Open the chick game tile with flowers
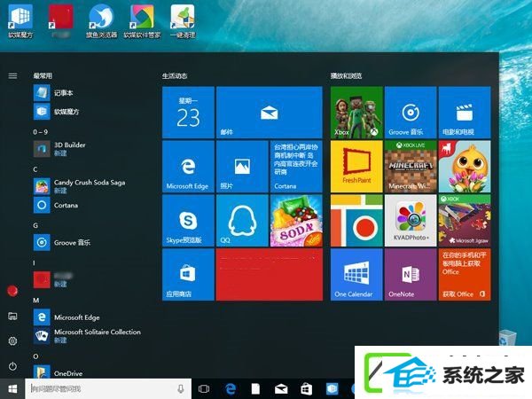 (x=465, y=167)
